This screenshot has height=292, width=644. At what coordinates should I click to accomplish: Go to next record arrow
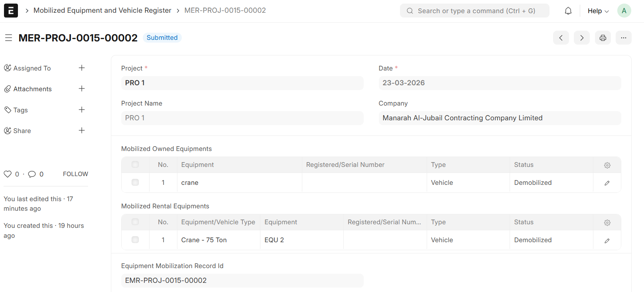coord(581,38)
